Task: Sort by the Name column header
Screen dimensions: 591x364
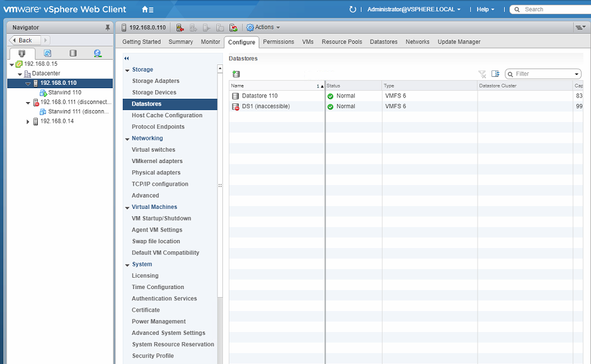Action: [277, 86]
